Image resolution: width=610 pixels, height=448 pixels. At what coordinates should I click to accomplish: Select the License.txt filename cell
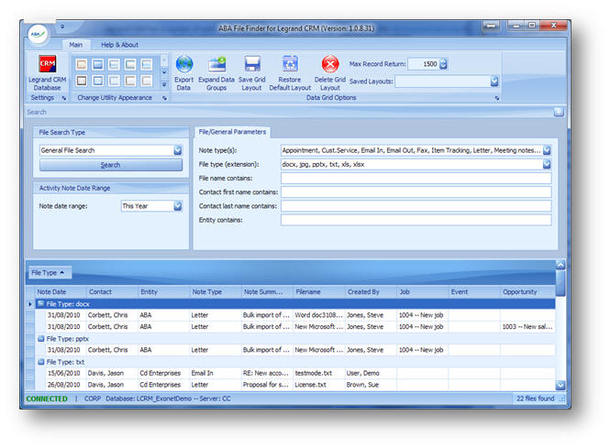[x=319, y=385]
